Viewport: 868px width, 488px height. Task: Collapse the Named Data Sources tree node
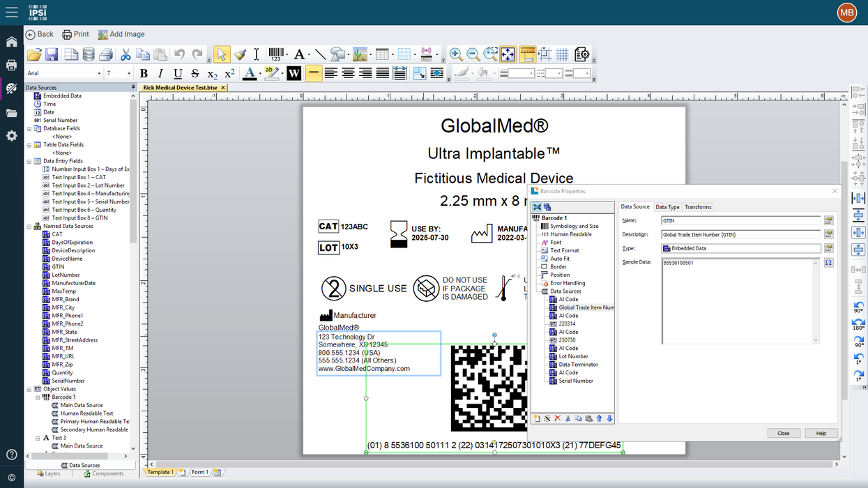29,226
